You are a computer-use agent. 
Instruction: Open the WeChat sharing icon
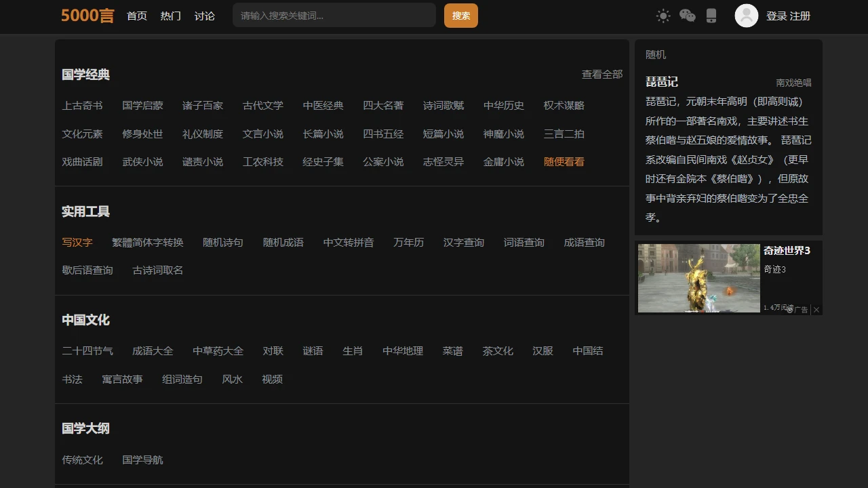pos(687,15)
